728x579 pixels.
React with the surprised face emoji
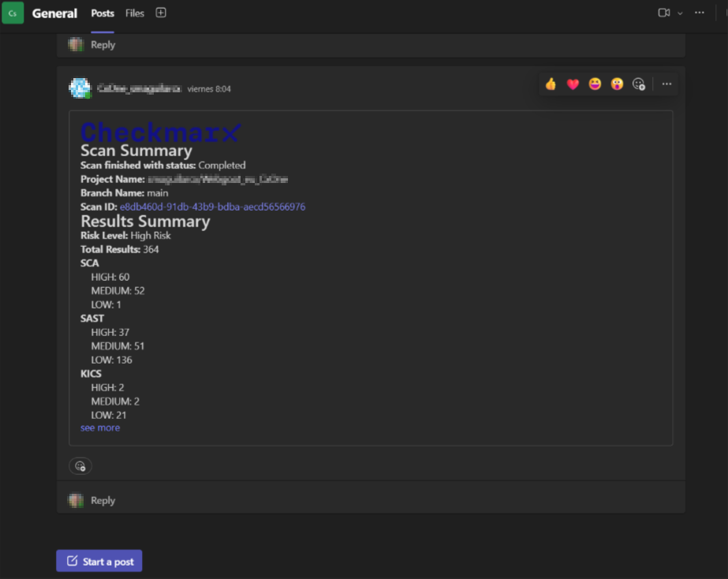click(617, 84)
